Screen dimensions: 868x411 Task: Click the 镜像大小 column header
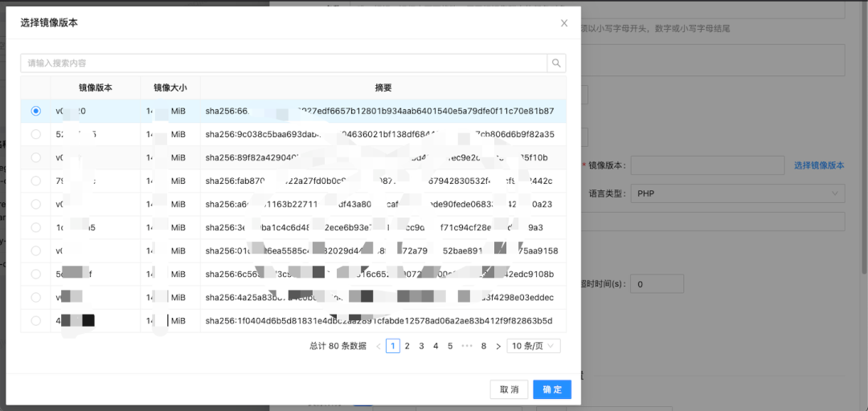[x=170, y=88]
